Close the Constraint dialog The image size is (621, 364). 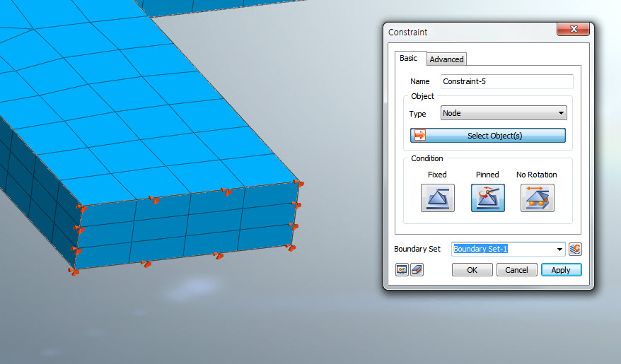(x=573, y=29)
